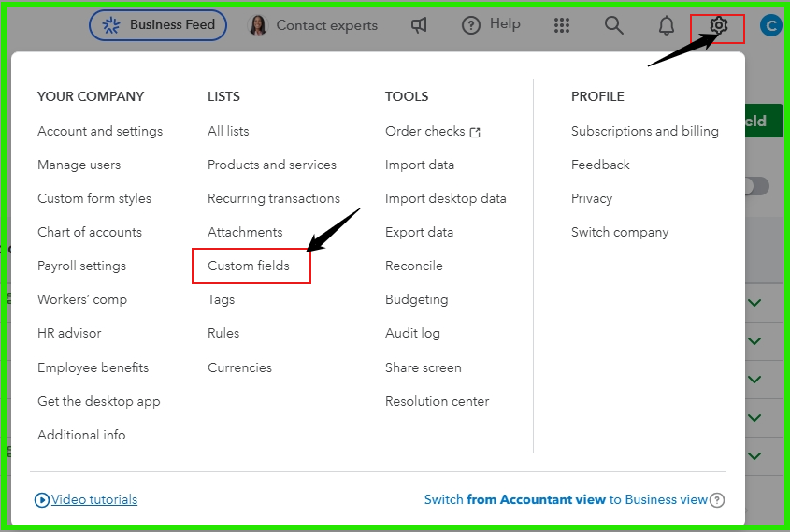Click the megaphone announcements icon
Screen dimensions: 790x532
tap(419, 25)
